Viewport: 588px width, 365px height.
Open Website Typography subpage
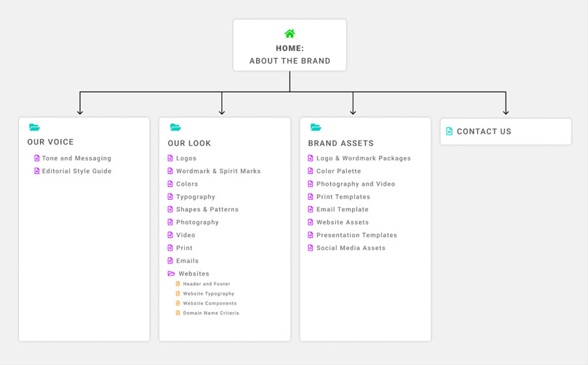(208, 294)
